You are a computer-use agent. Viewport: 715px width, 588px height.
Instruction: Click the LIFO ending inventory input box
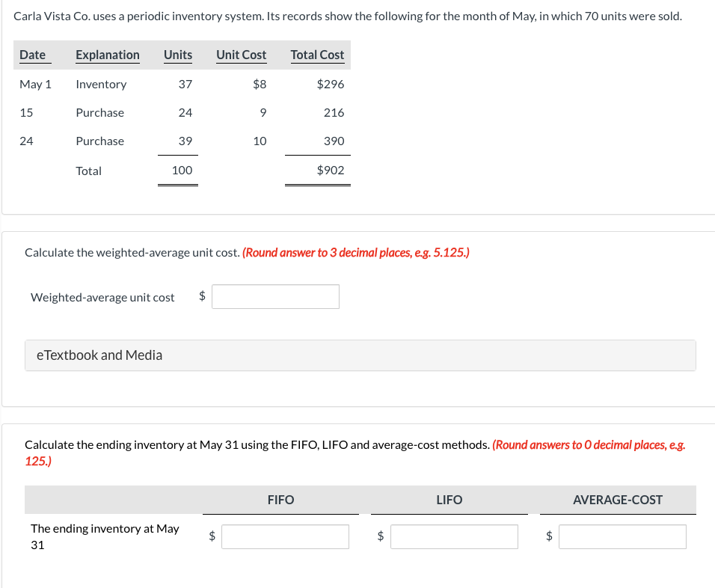pyautogui.click(x=454, y=536)
